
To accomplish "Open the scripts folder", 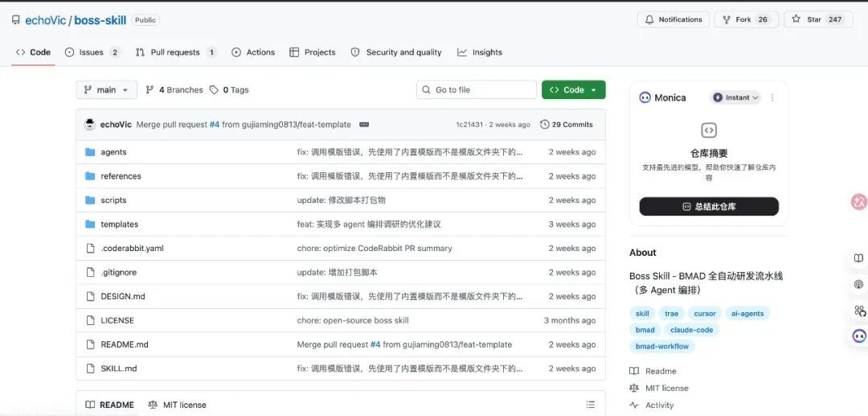I will point(113,200).
